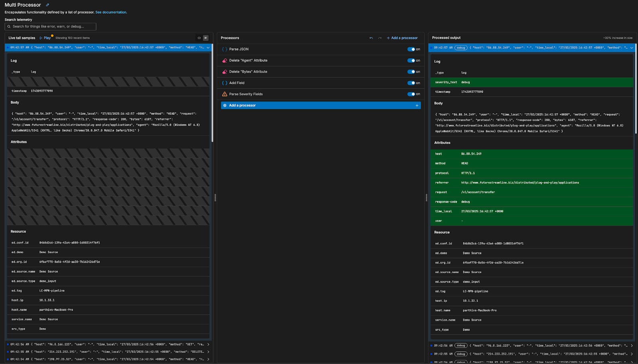Switch live tail to JSON braces view

(199, 38)
